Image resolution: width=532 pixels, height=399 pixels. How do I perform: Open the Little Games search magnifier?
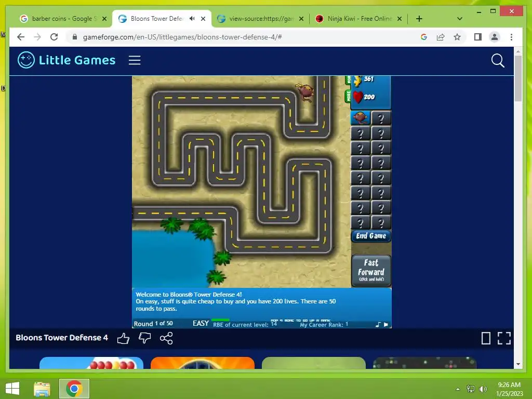click(498, 61)
